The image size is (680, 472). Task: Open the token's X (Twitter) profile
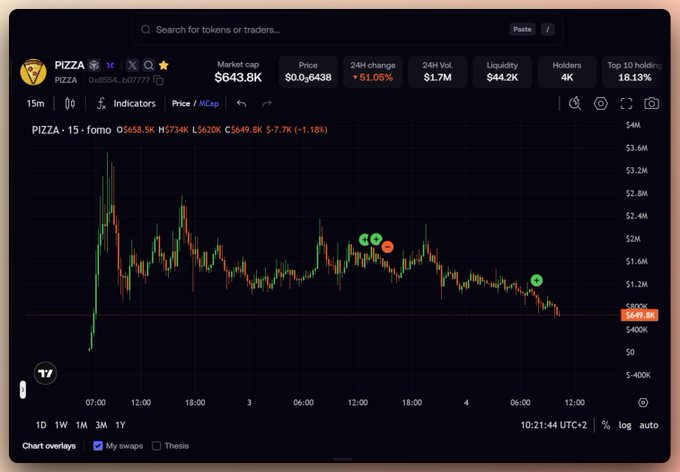(132, 65)
